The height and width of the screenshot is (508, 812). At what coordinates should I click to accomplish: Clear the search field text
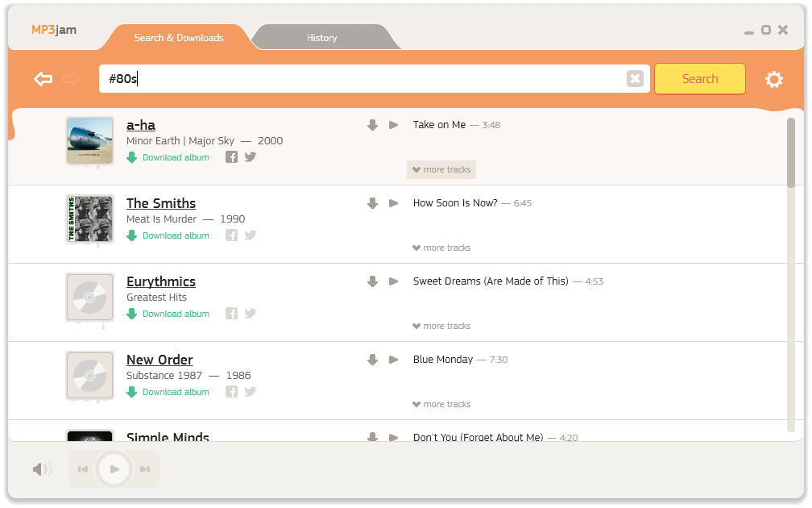point(635,79)
